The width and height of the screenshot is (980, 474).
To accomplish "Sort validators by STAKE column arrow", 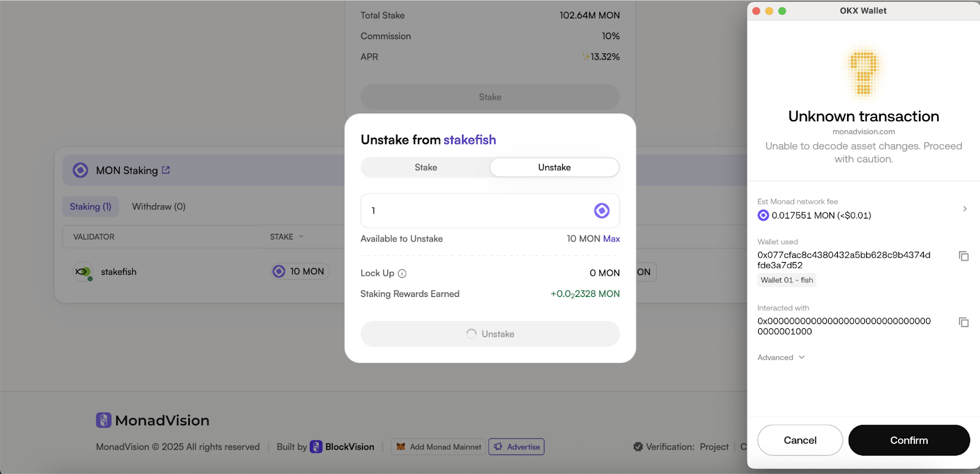I will point(301,237).
